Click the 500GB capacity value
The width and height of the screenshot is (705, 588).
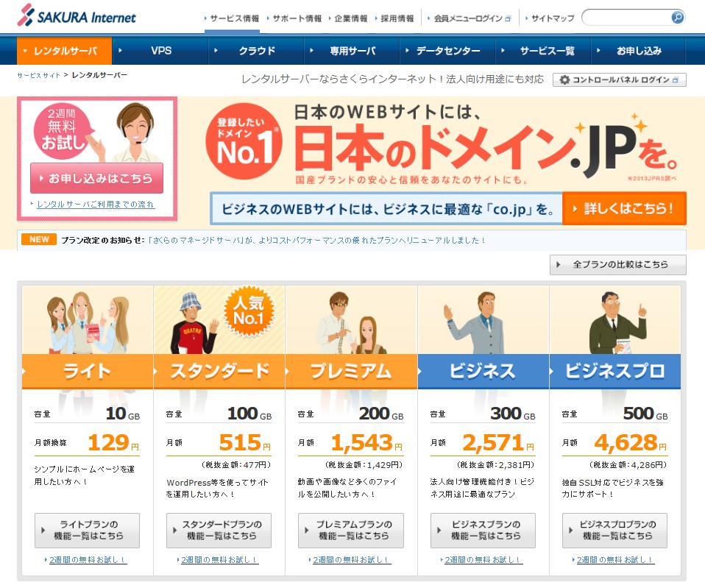645,414
